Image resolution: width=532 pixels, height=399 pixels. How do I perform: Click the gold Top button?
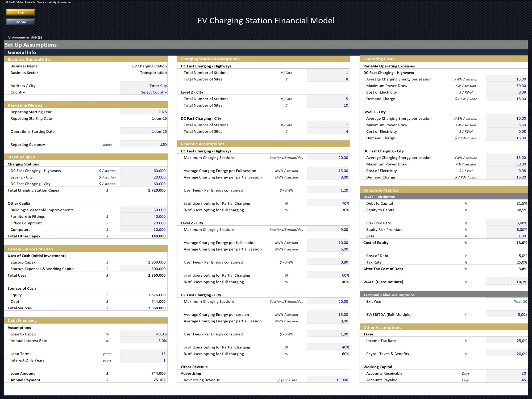click(x=21, y=12)
